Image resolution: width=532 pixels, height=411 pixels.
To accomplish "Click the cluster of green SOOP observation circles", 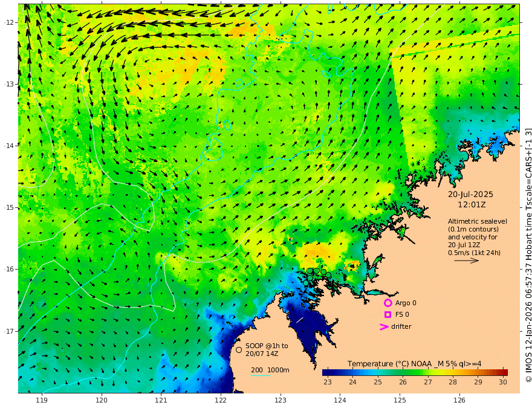I will tap(317, 276).
